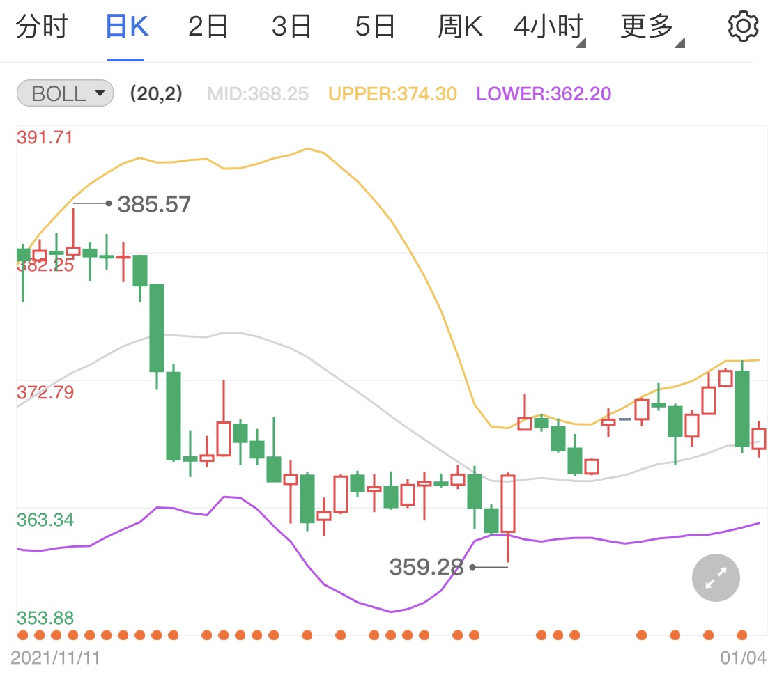Screen dimensions: 784x675
Task: Click the UPPER:374.30 value
Action: (392, 94)
